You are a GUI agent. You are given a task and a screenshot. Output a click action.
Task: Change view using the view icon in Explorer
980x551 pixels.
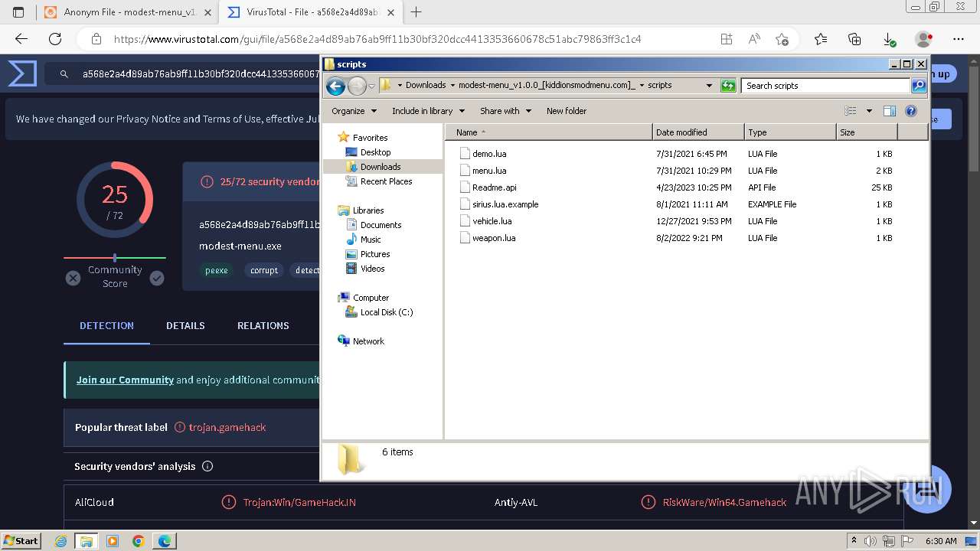(x=851, y=111)
